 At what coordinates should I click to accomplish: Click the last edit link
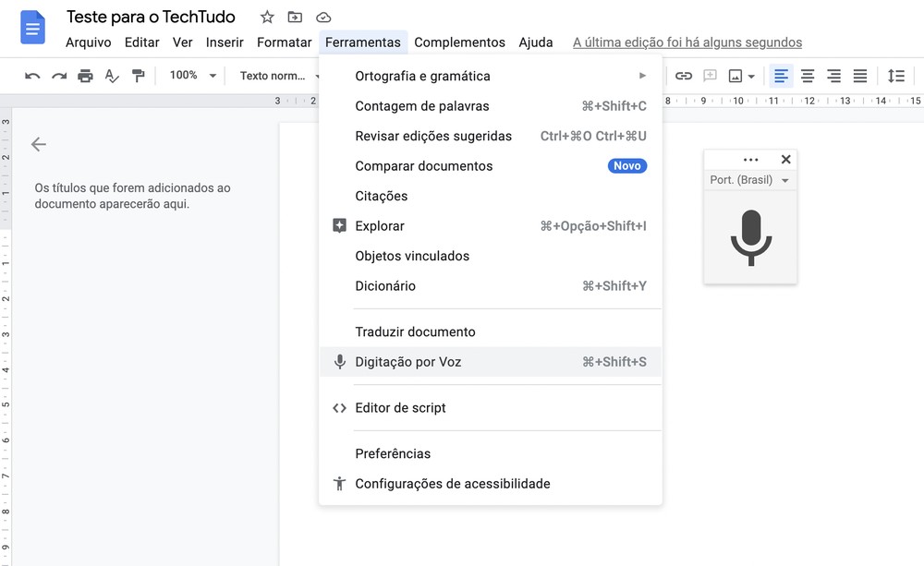point(687,42)
